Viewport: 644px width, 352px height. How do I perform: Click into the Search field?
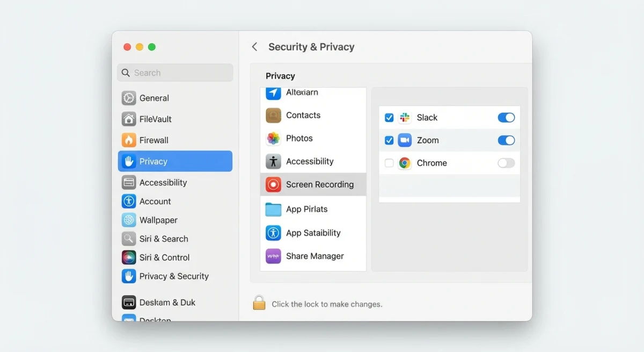pos(175,73)
